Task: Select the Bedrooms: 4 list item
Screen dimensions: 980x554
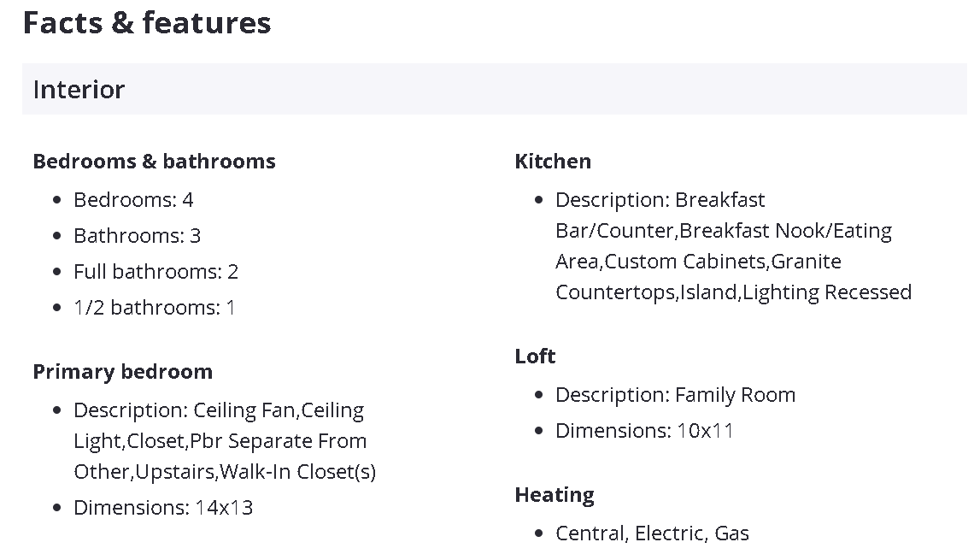Action: pyautogui.click(x=133, y=200)
